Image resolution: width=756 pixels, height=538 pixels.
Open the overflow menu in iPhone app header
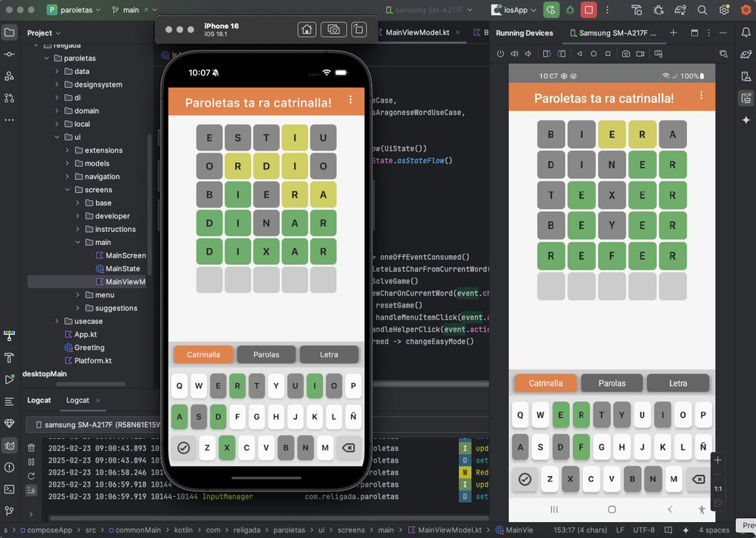coord(351,99)
